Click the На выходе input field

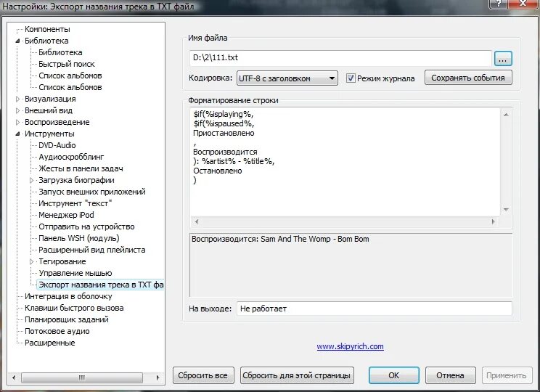point(374,309)
